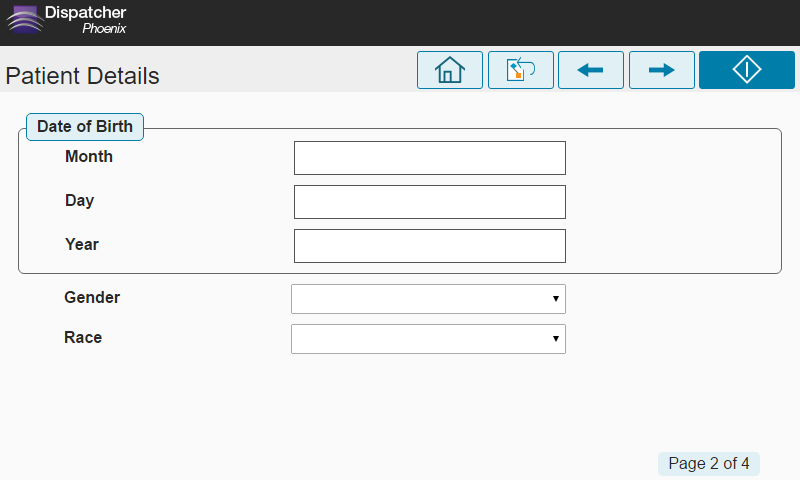The width and height of the screenshot is (800, 480).
Task: Click the Page 2 of 4 indicator
Action: click(x=709, y=463)
